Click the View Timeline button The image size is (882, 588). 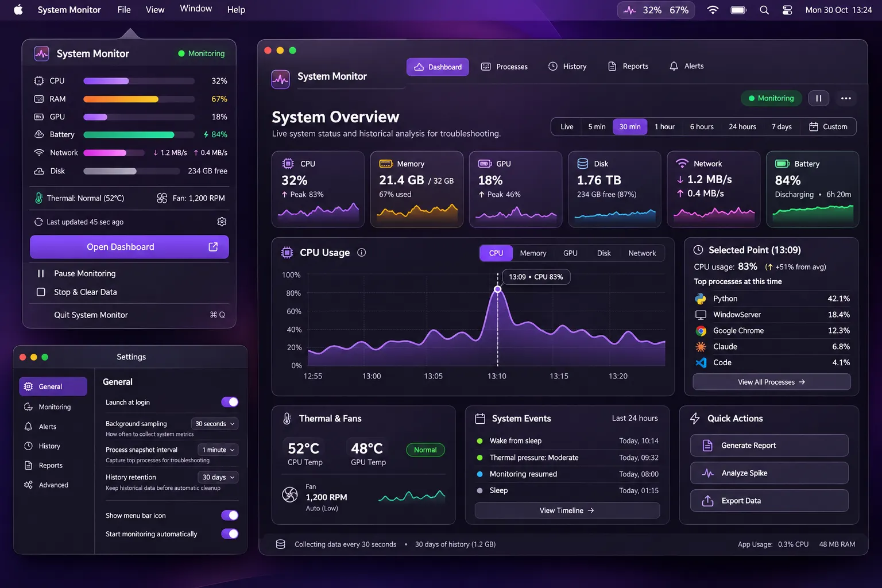coord(567,510)
